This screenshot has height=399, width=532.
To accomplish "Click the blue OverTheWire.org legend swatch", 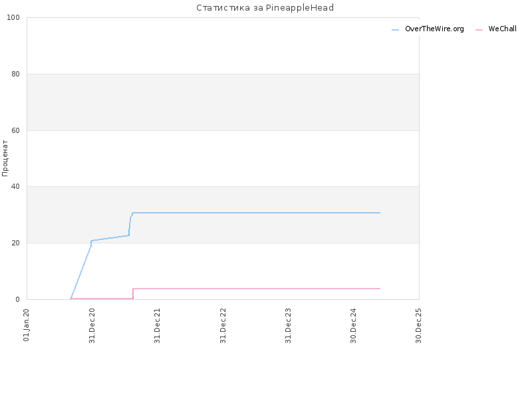I will coord(395,30).
